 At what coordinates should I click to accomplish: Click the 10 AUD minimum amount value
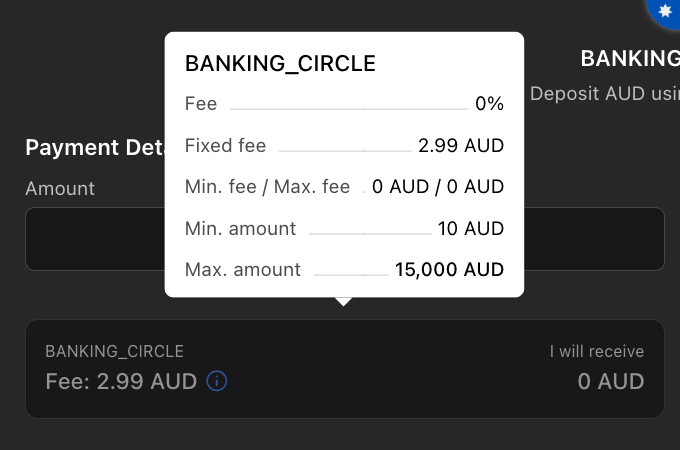pos(471,228)
